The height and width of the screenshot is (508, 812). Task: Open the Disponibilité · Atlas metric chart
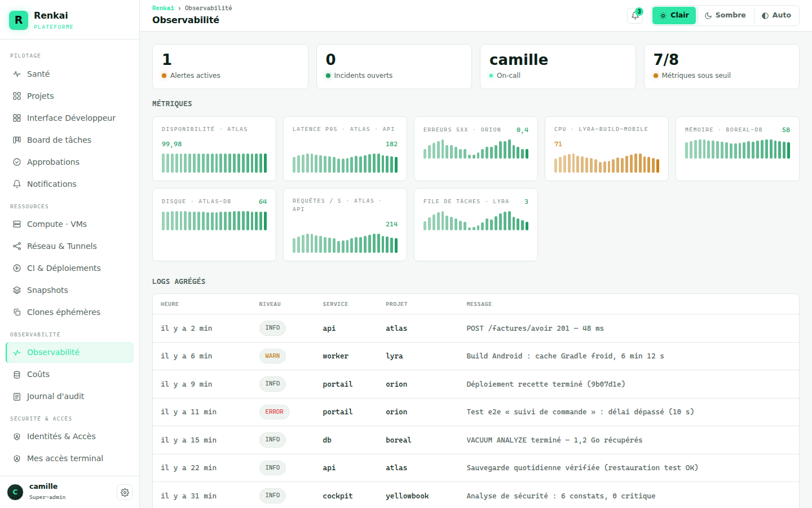214,149
